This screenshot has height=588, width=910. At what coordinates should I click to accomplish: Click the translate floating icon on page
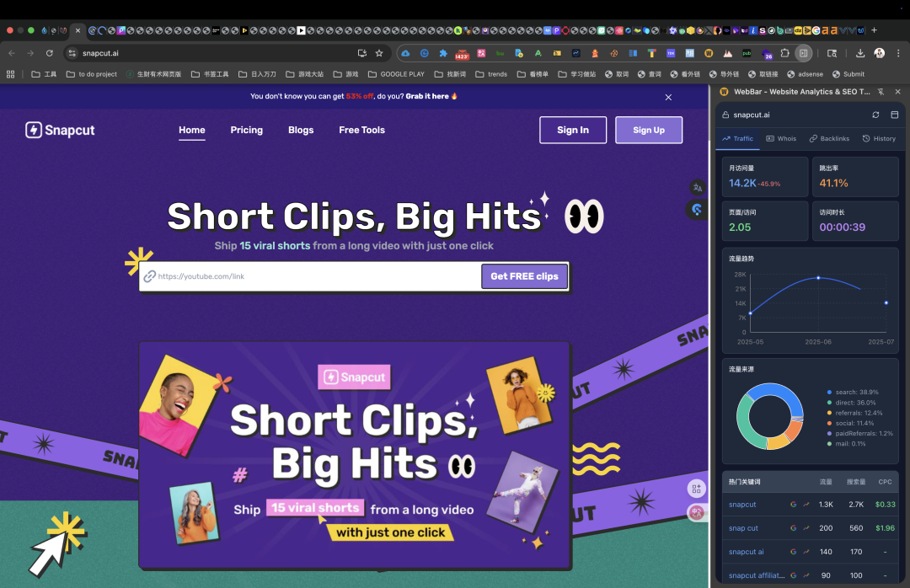click(698, 188)
